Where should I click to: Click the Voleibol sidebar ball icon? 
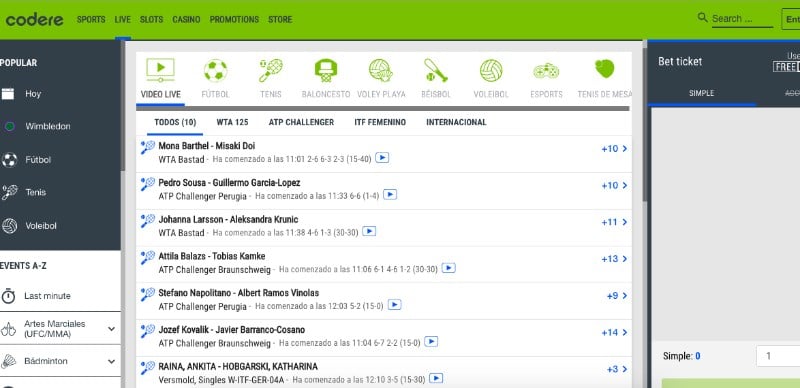[9, 226]
